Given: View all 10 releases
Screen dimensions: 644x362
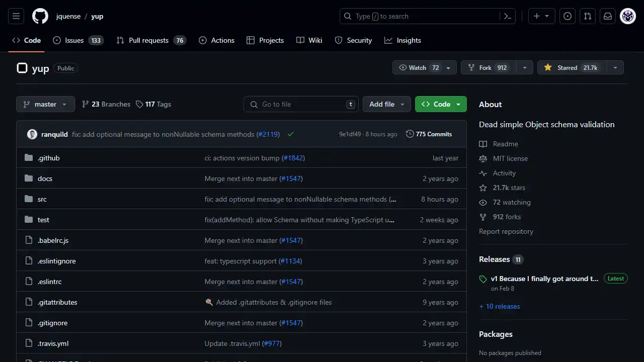Looking at the screenshot, I should (499, 306).
